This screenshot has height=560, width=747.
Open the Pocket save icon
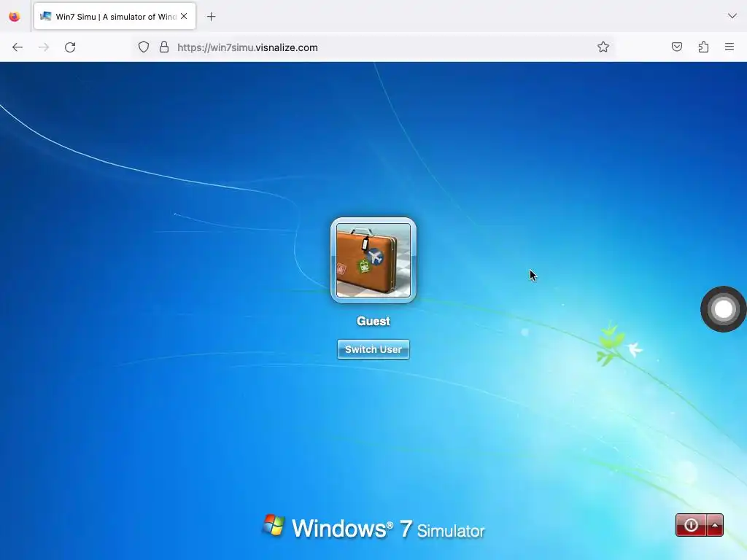tap(677, 47)
